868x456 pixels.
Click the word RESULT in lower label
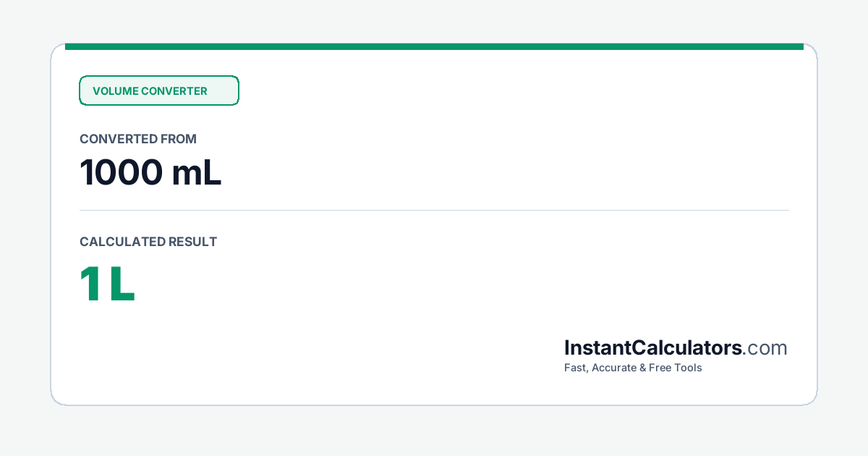tap(192, 242)
